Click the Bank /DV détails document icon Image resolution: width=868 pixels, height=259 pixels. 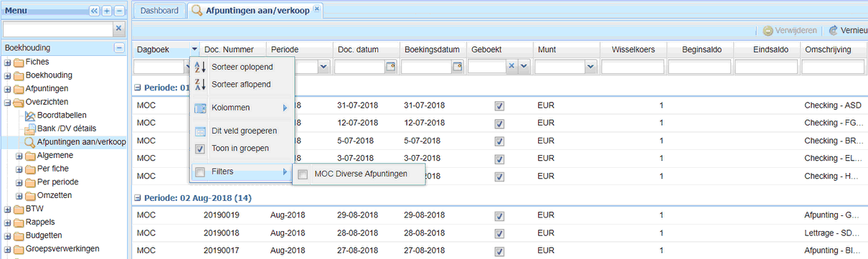(x=30, y=129)
